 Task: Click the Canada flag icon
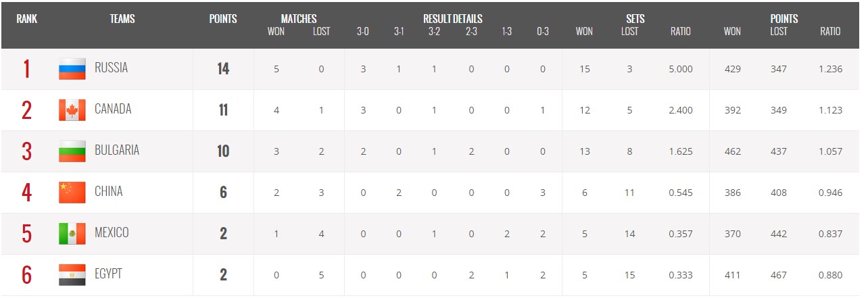coord(72,110)
